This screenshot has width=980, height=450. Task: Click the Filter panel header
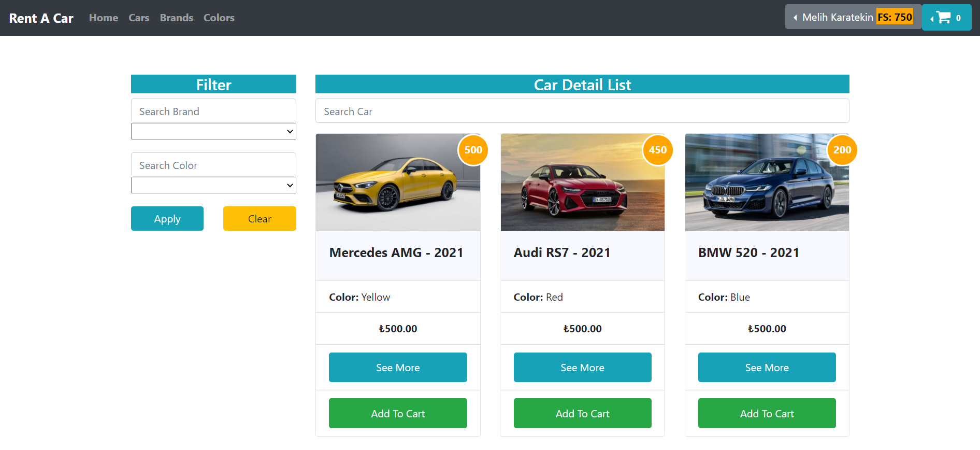point(213,84)
